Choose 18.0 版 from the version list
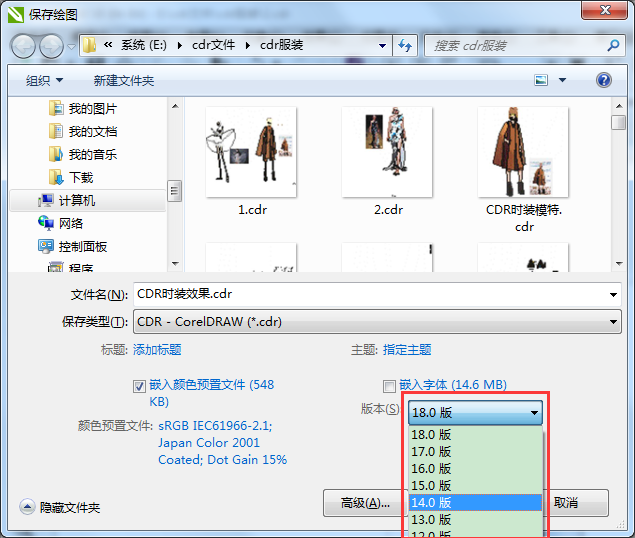The width and height of the screenshot is (635, 538). 475,434
